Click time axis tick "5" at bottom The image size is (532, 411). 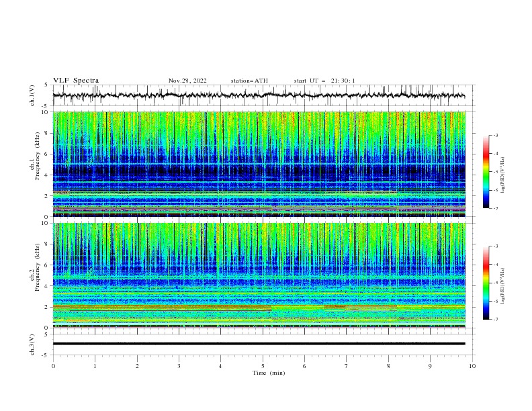point(263,366)
